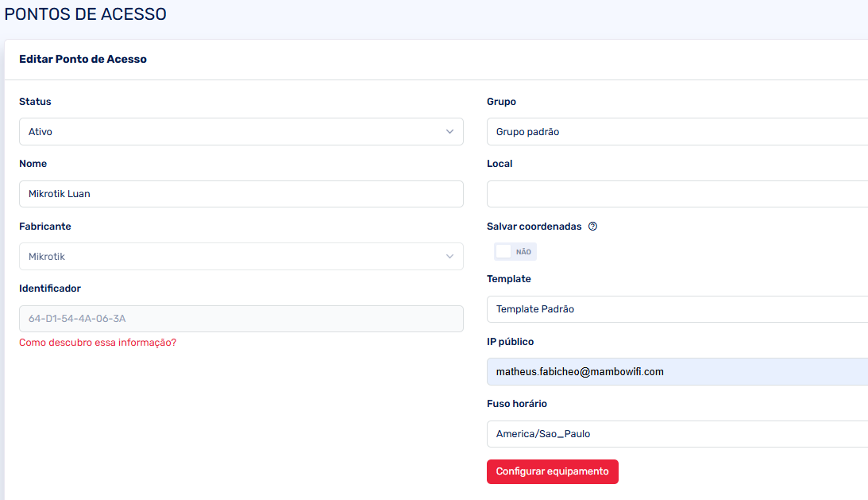Image resolution: width=868 pixels, height=500 pixels.
Task: Click the Editar Ponto de Acesso heading
Action: pos(83,59)
